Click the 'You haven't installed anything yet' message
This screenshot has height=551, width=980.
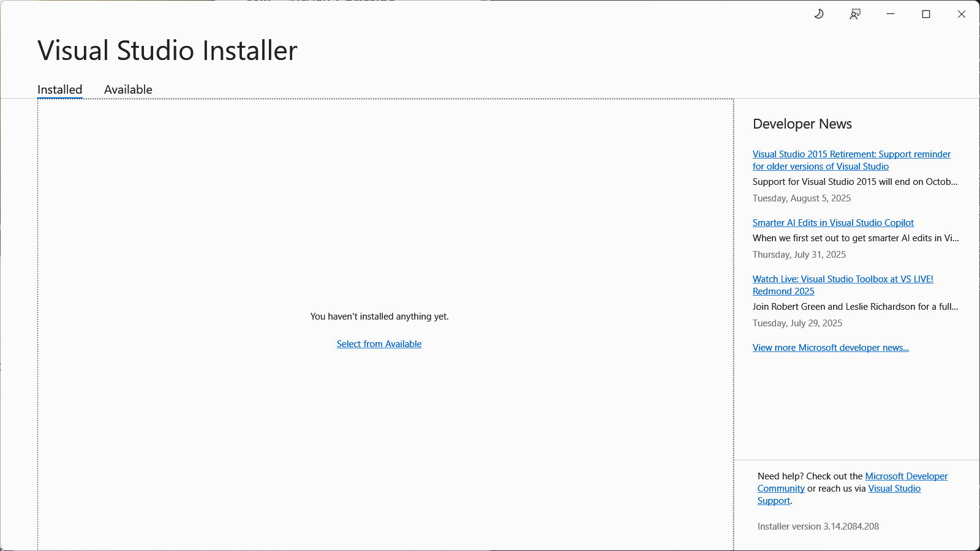379,317
